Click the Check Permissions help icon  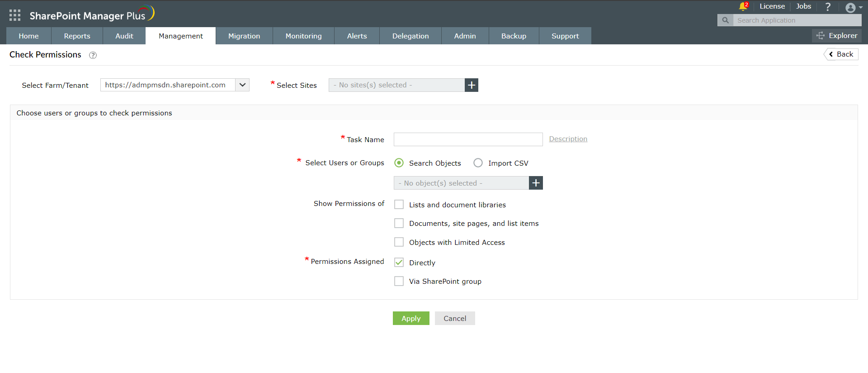93,55
